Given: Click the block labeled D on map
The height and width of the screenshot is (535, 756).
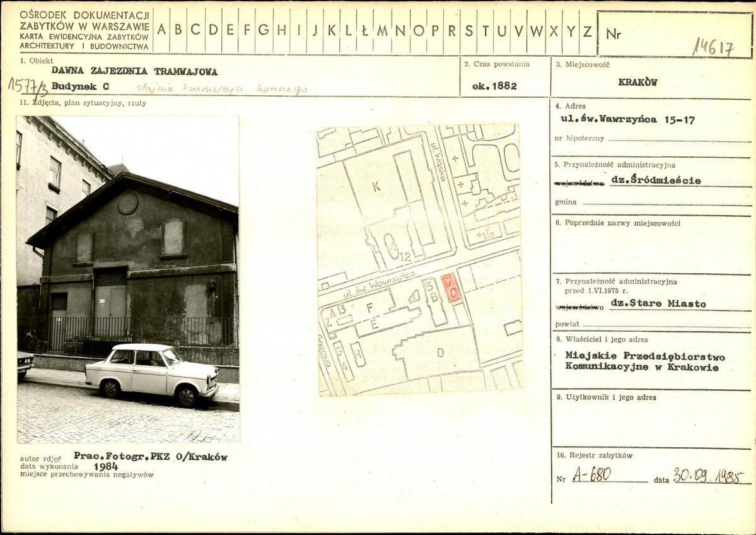Looking at the screenshot, I should pyautogui.click(x=439, y=353).
